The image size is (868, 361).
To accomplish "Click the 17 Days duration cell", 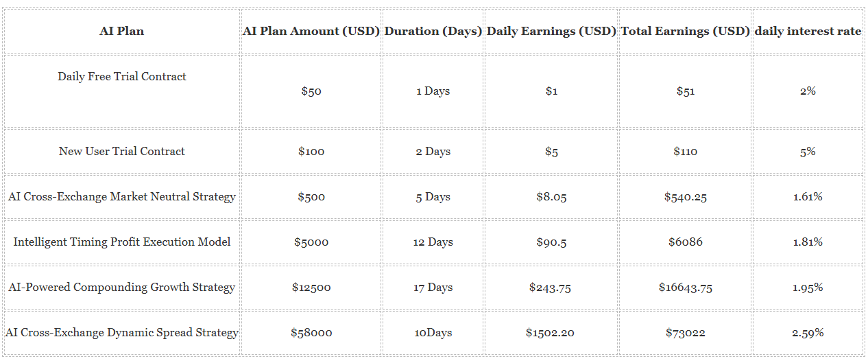I will [433, 287].
